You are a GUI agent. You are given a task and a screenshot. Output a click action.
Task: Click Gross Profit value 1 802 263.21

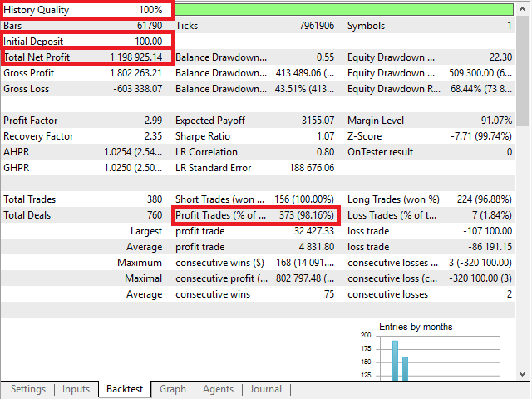pos(135,73)
